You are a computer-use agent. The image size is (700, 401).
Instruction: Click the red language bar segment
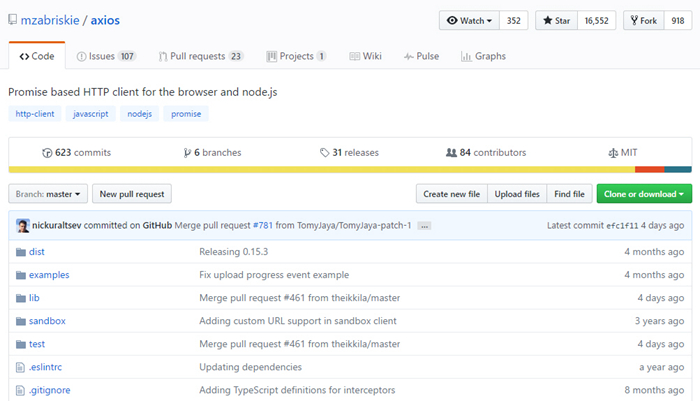[650, 170]
